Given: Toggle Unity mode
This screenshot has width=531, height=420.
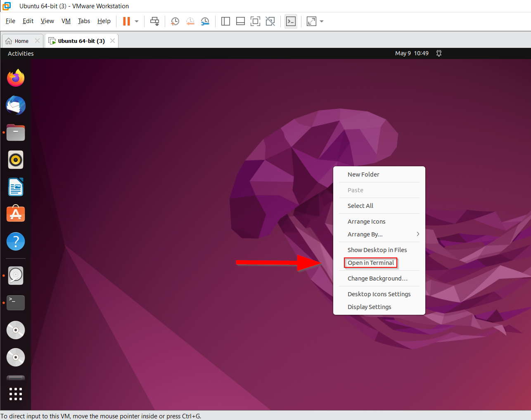Looking at the screenshot, I should 270,21.
